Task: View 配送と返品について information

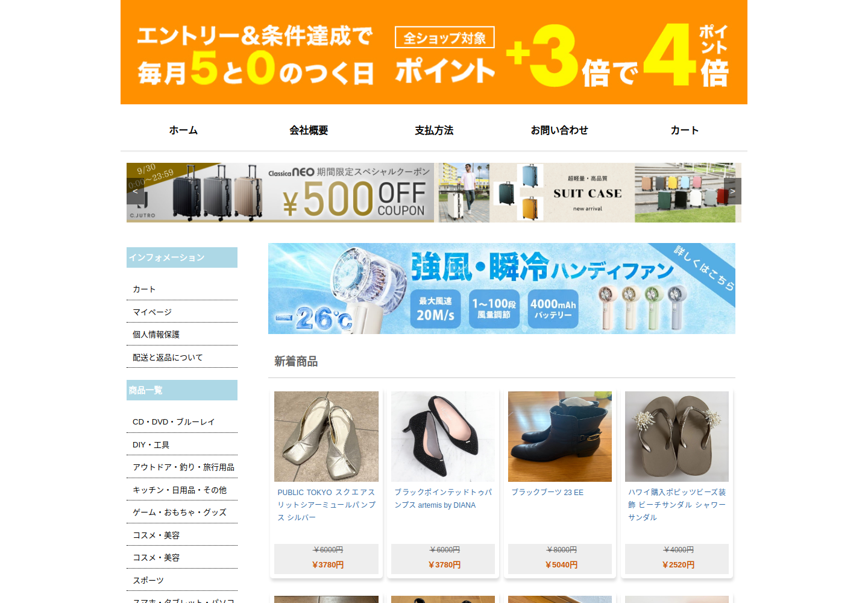Action: tap(168, 358)
